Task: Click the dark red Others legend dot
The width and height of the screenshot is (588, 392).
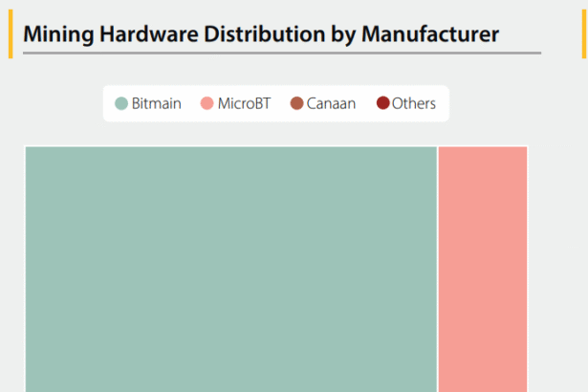Action: (382, 103)
